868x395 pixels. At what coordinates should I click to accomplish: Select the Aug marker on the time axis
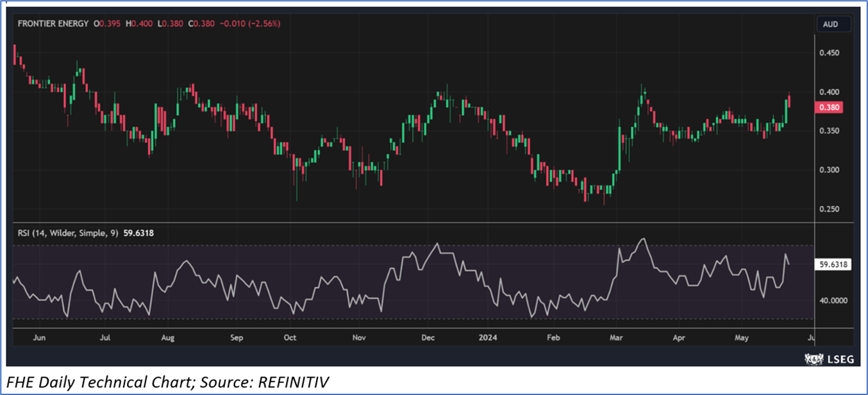tap(167, 337)
